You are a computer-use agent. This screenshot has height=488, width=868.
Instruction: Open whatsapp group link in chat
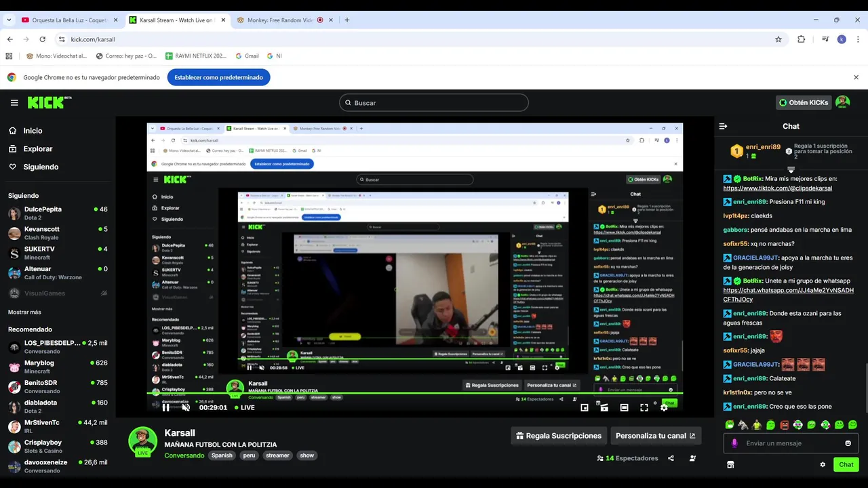[x=788, y=295]
